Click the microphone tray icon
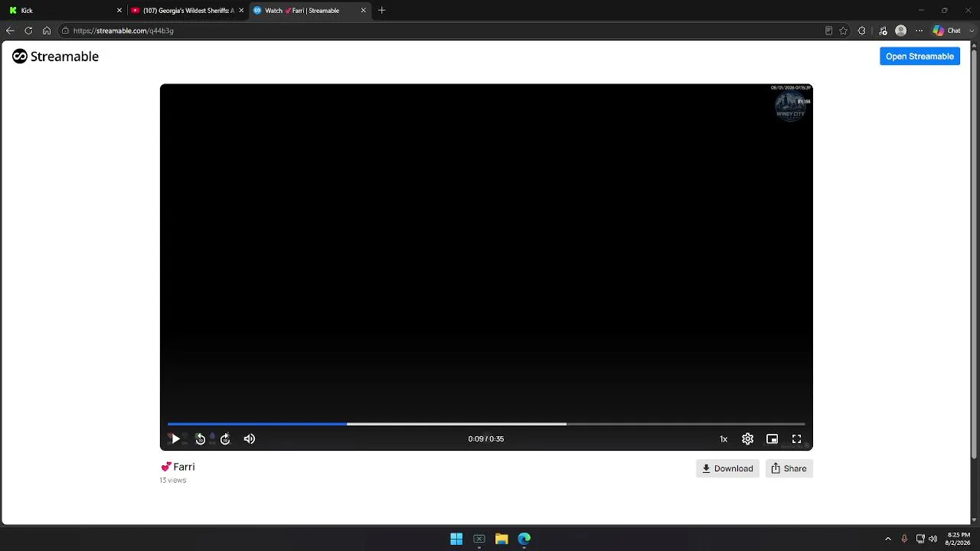This screenshot has height=551, width=980. 904,539
